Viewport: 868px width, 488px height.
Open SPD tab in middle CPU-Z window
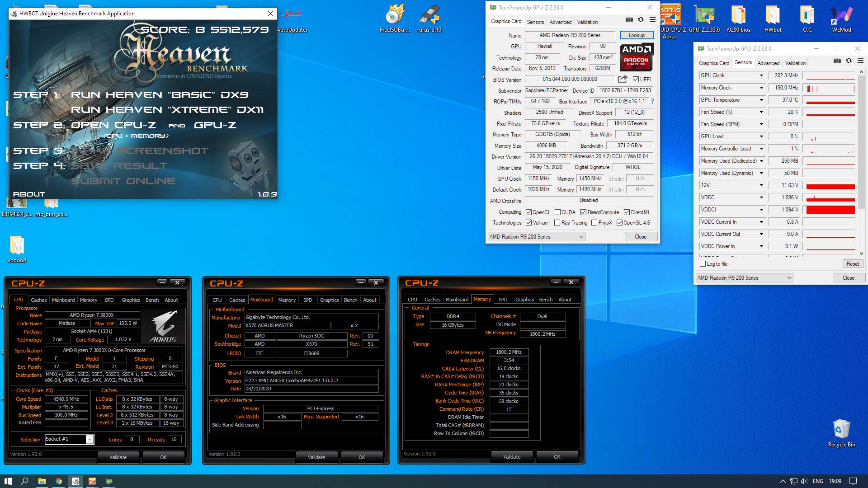(x=307, y=300)
